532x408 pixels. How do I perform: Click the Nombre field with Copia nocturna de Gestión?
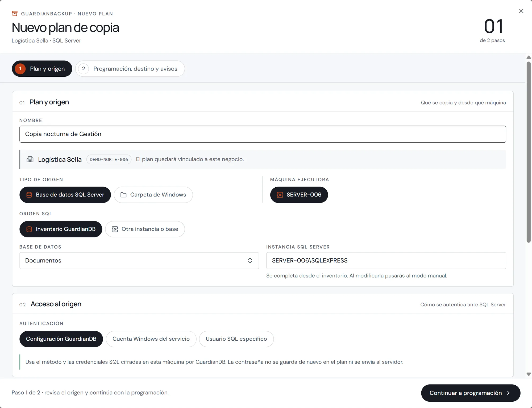click(263, 134)
